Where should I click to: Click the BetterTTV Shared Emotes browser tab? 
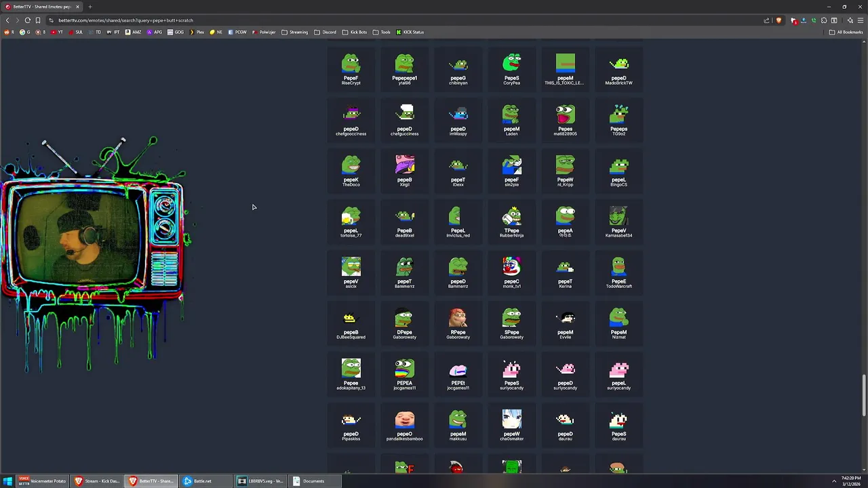pos(42,7)
